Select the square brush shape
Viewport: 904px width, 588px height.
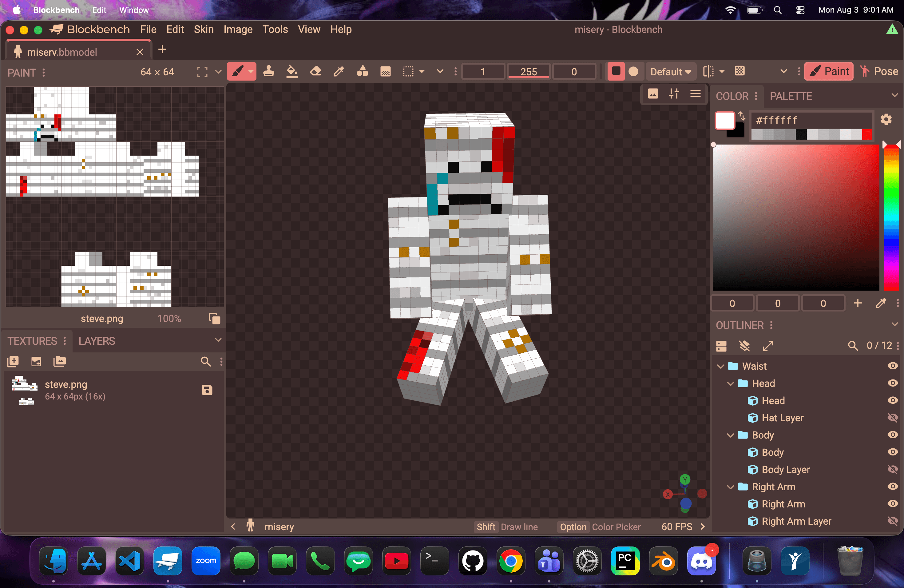(616, 71)
